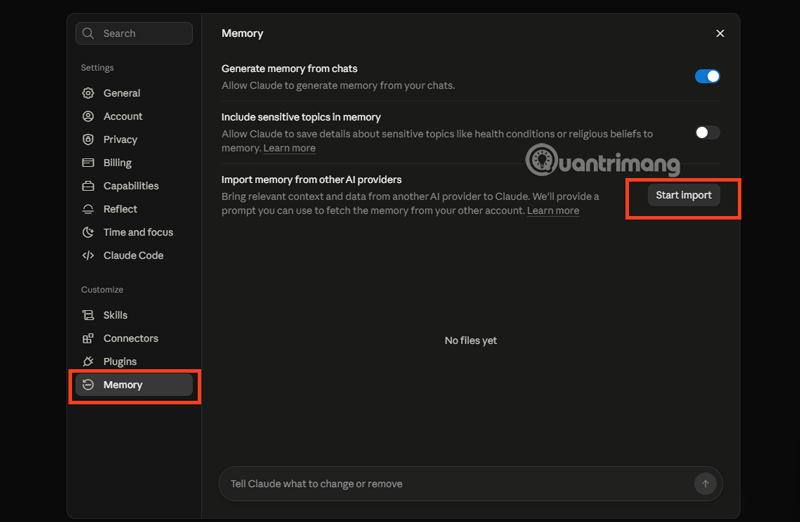The height and width of the screenshot is (522, 800).
Task: Click the magnifier icon in Search field
Action: 88,33
